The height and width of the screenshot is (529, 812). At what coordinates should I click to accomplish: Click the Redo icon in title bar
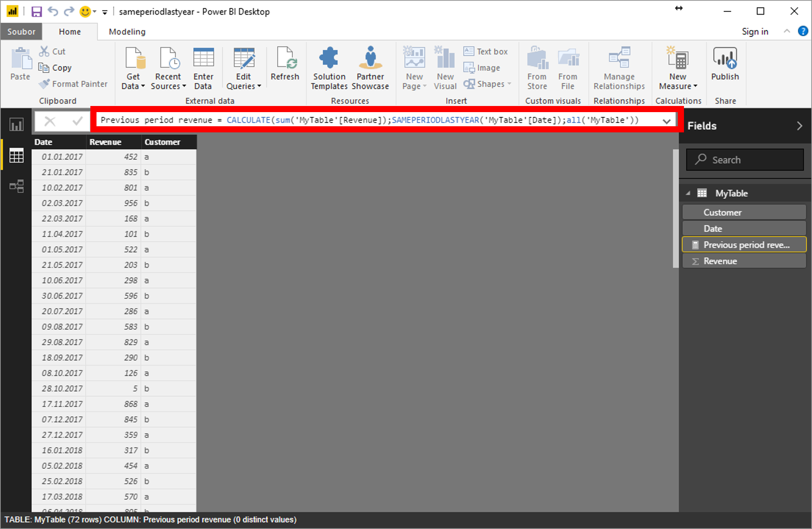click(x=69, y=11)
